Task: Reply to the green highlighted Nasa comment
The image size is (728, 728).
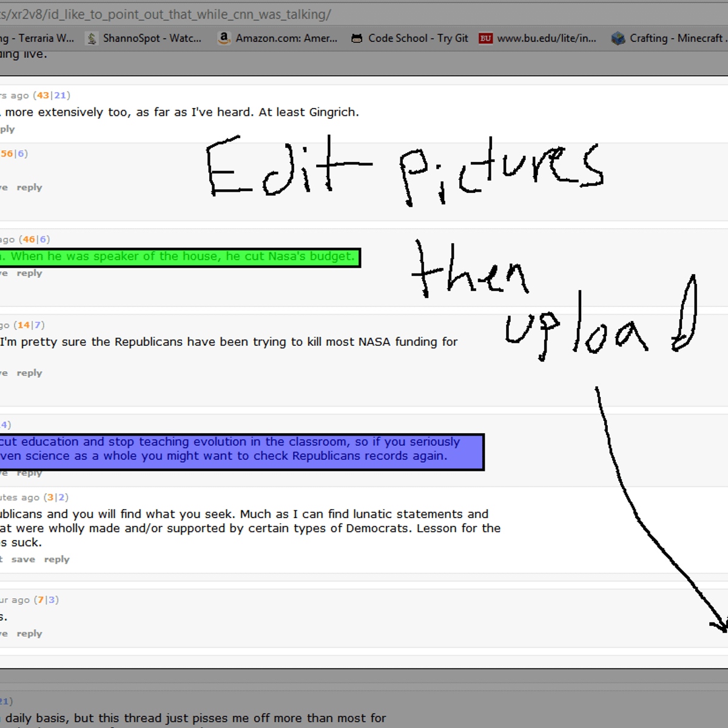Action: (29, 273)
